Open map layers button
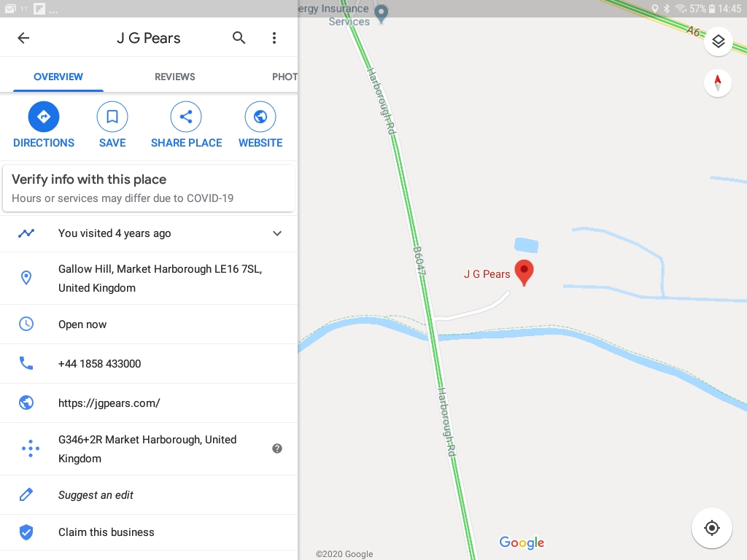 [718, 42]
